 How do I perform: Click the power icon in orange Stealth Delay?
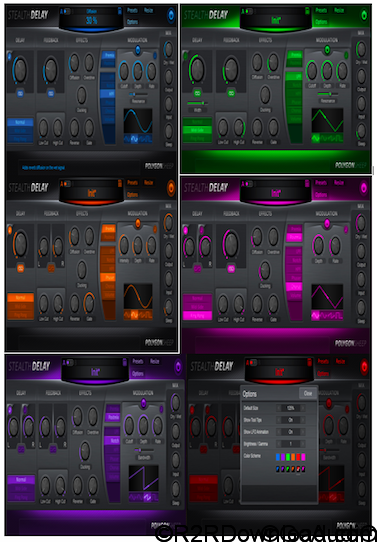click(171, 188)
